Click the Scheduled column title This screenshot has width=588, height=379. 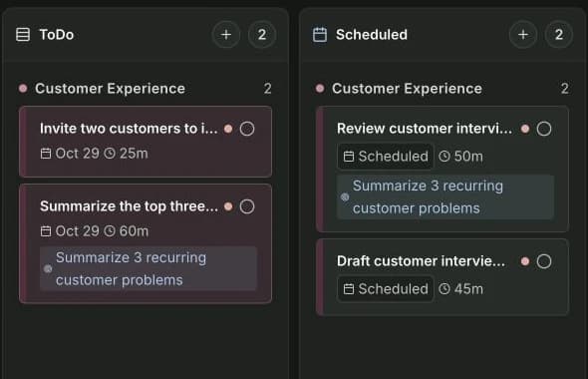[372, 35]
